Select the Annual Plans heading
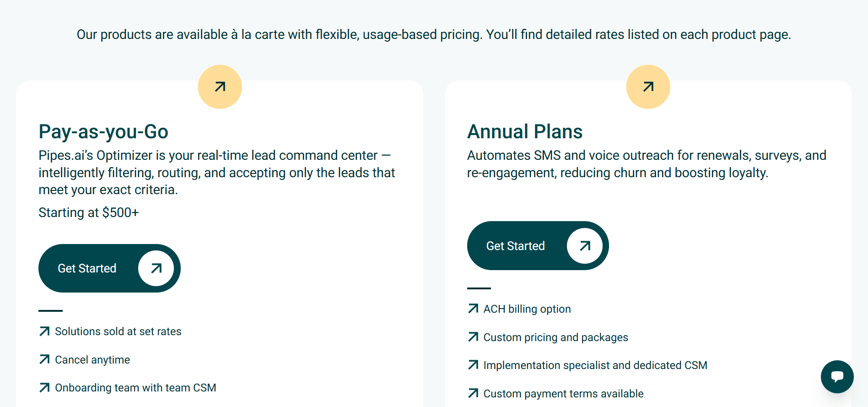Screen dimensions: 868x407 pyautogui.click(x=524, y=132)
